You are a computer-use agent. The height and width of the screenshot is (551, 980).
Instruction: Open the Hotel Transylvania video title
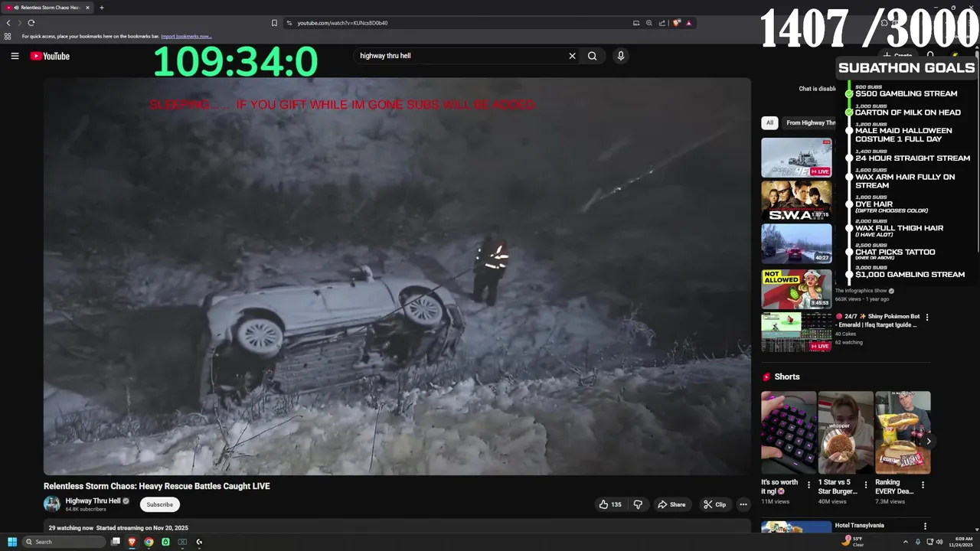click(860, 526)
